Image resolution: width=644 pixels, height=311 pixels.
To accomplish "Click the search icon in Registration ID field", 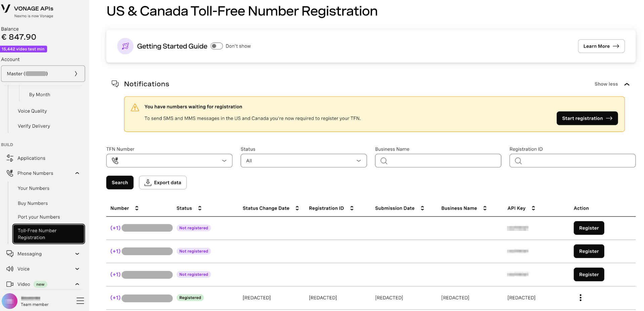I will pyautogui.click(x=518, y=161).
